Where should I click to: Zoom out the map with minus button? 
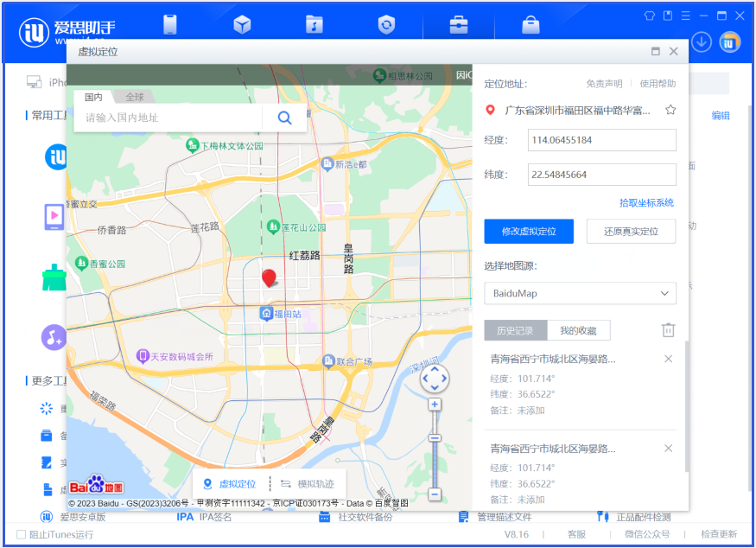pos(435,494)
